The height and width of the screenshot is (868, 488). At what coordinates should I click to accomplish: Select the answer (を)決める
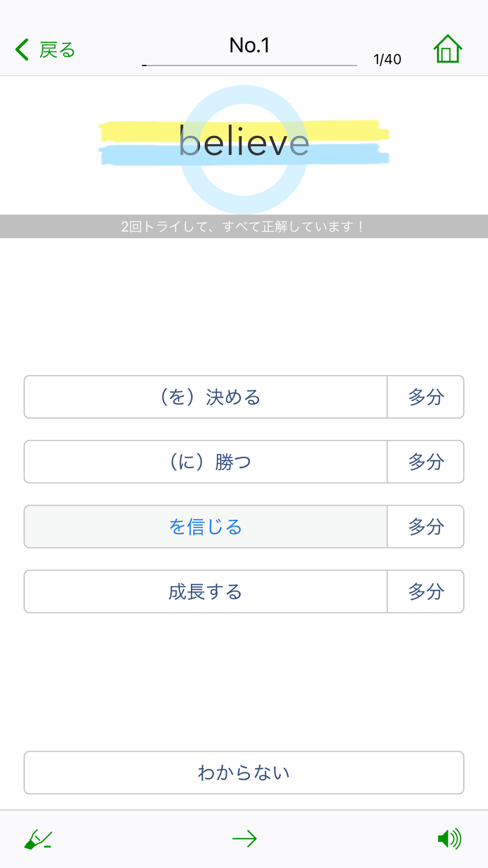point(205,397)
